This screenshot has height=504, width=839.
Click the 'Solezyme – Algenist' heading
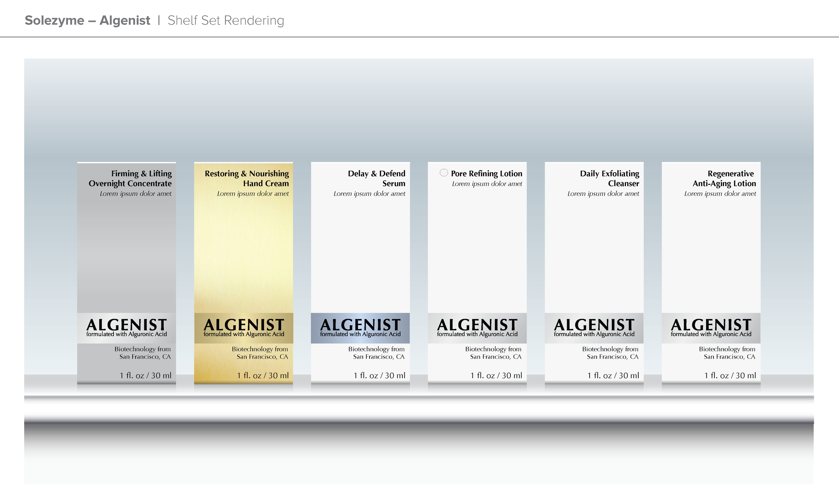point(87,20)
